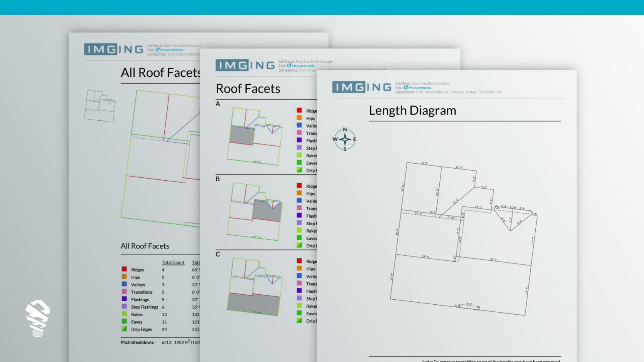Viewport: 644px width, 362px height.
Task: Click the red Ridges swatch in summary table
Action: pyautogui.click(x=124, y=269)
